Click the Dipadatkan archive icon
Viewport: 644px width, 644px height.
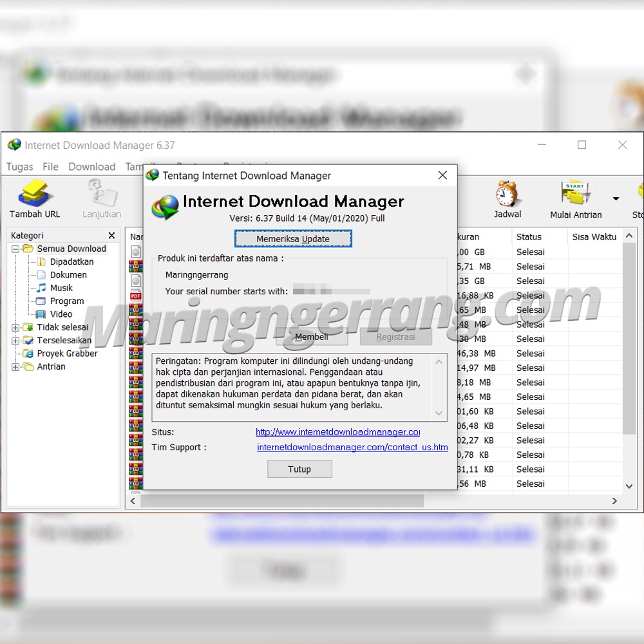41,261
